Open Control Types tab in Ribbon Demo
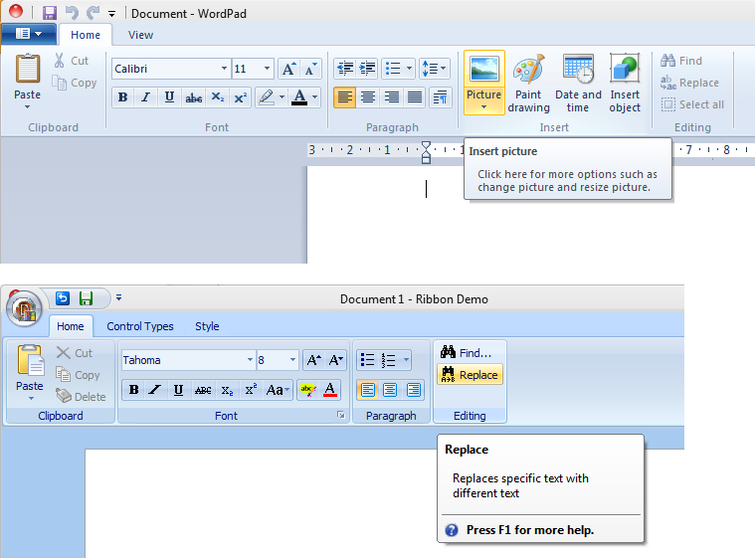 point(140,326)
